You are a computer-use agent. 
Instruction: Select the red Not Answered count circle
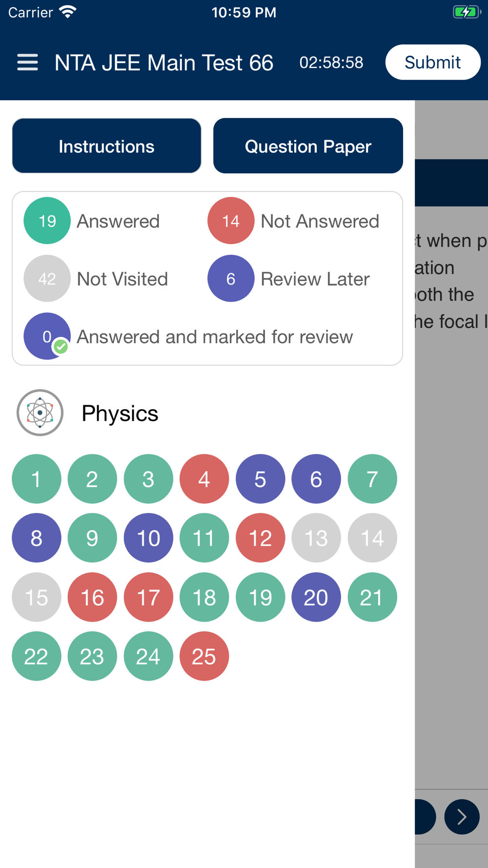[x=231, y=221]
